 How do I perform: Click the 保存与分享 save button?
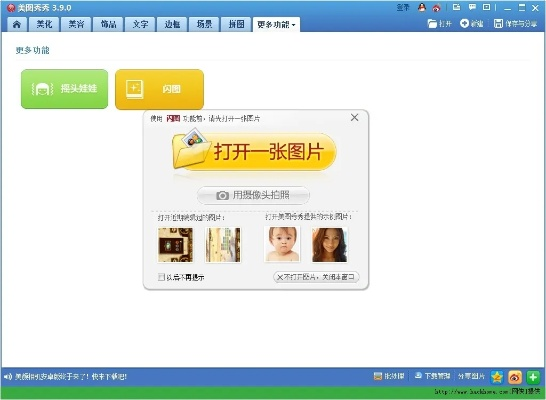point(515,24)
